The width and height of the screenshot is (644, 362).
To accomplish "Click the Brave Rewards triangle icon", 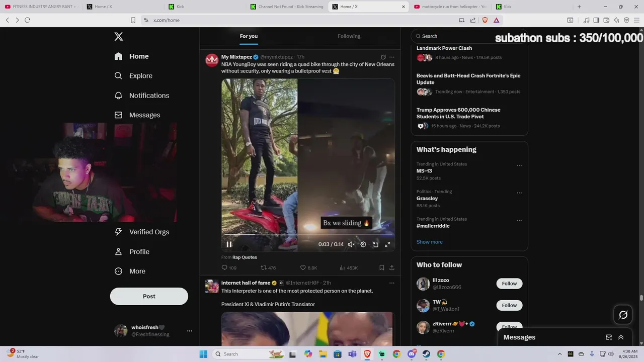I will (497, 20).
